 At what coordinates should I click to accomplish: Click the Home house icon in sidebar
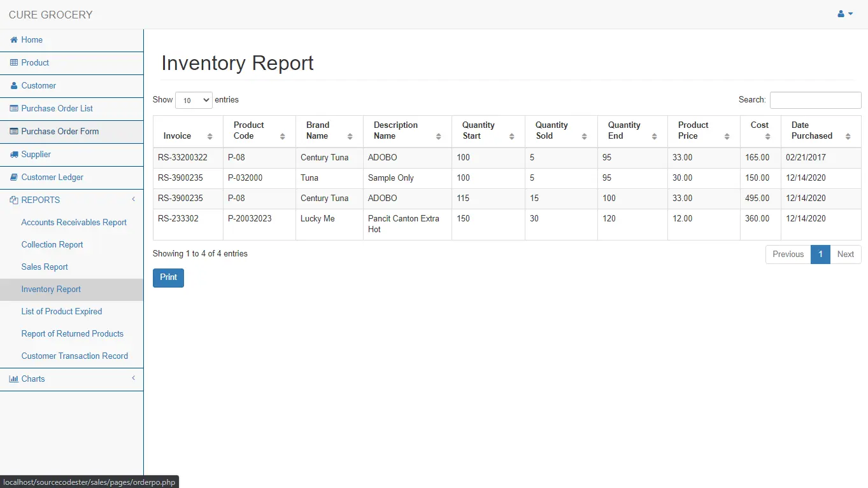click(x=14, y=40)
